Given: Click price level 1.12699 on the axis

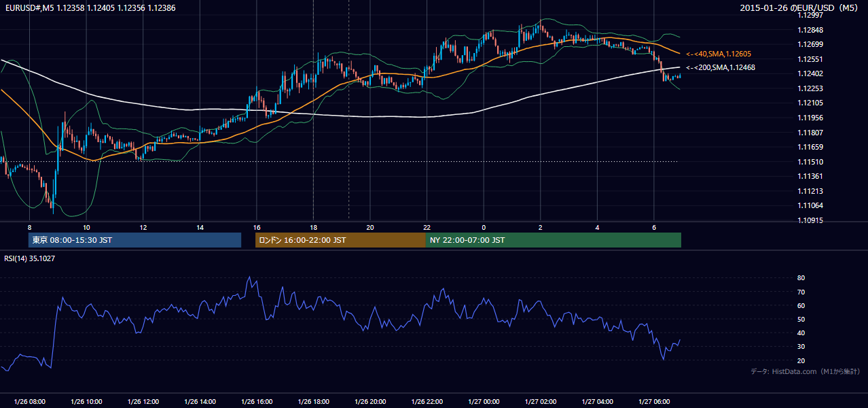Looking at the screenshot, I should click(x=811, y=44).
